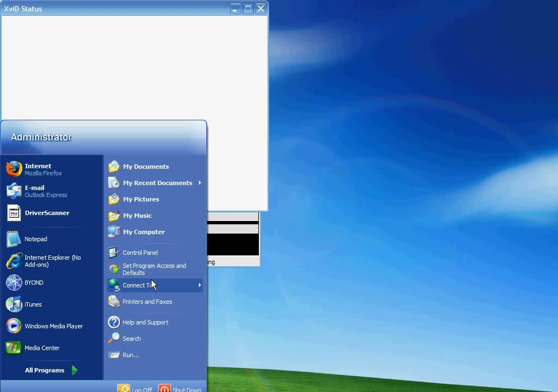Viewport: 558px width, 392px height.
Task: Click the DriverScanner program icon
Action: (14, 213)
